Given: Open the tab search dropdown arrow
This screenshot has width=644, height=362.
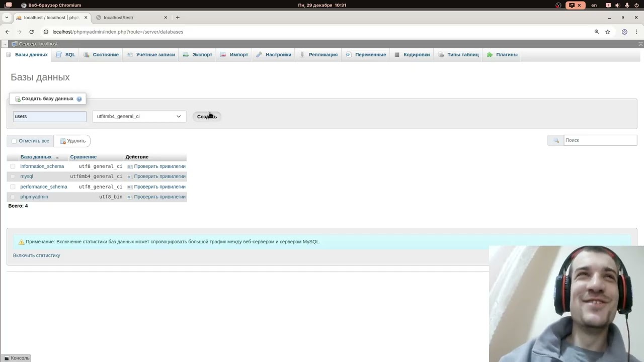Looking at the screenshot, I should 7,18.
